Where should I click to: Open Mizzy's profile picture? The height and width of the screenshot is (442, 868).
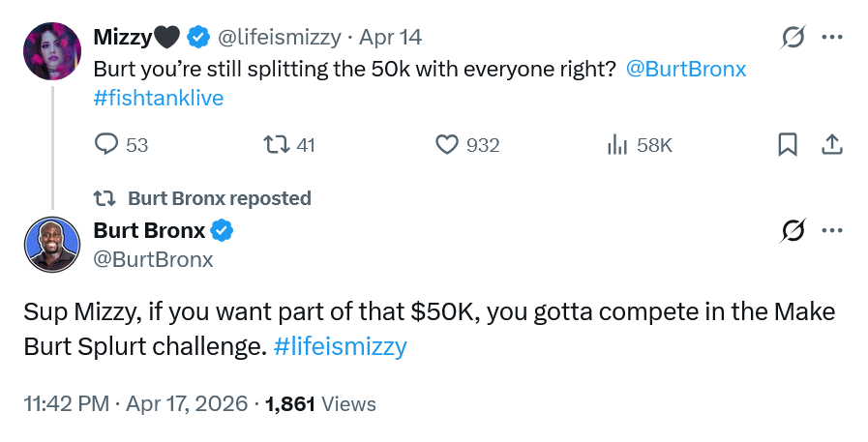(51, 51)
